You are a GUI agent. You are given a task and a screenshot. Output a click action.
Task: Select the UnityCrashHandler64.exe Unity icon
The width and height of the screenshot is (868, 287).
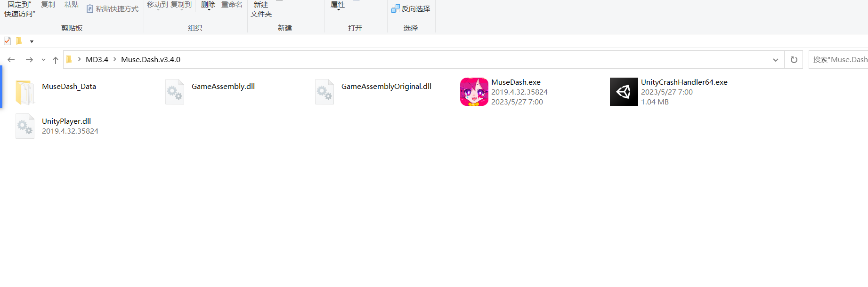[624, 92]
